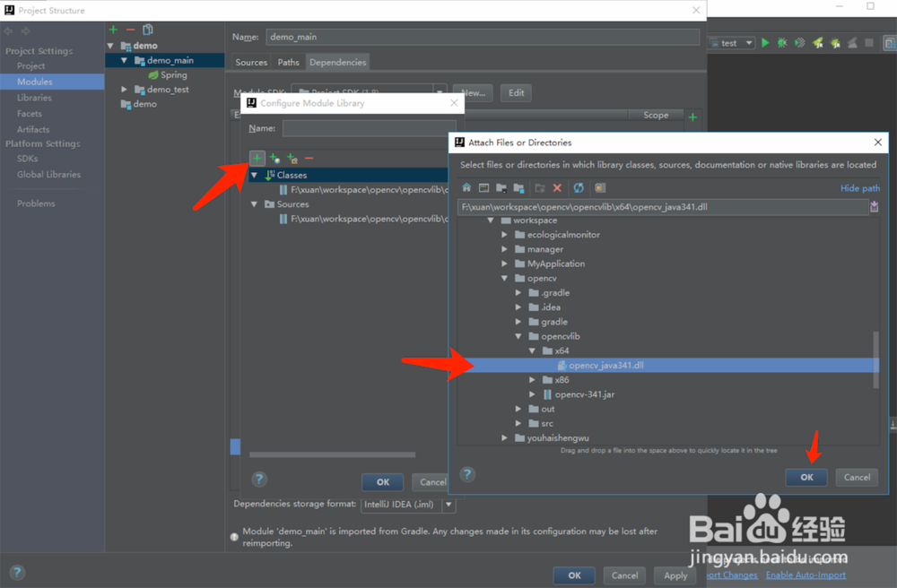Open Dependencies storage format dropdown
Screen dimensions: 897x588
pos(408,505)
